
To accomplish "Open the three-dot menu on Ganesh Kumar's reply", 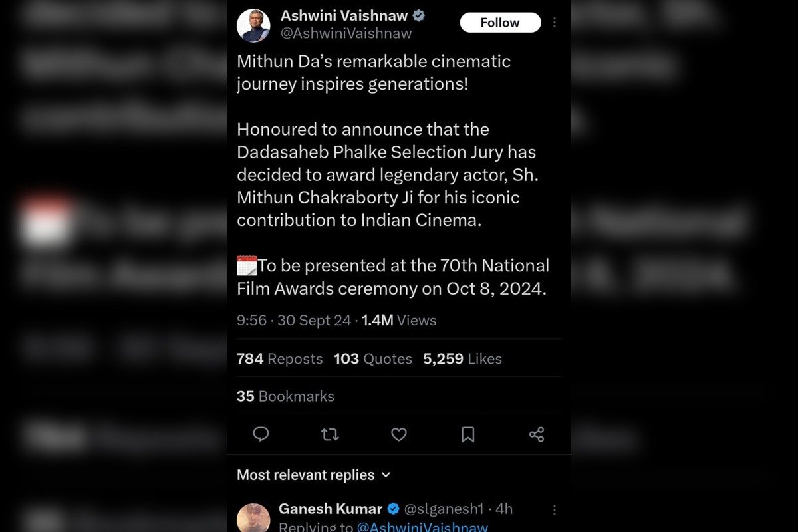I will point(554,509).
